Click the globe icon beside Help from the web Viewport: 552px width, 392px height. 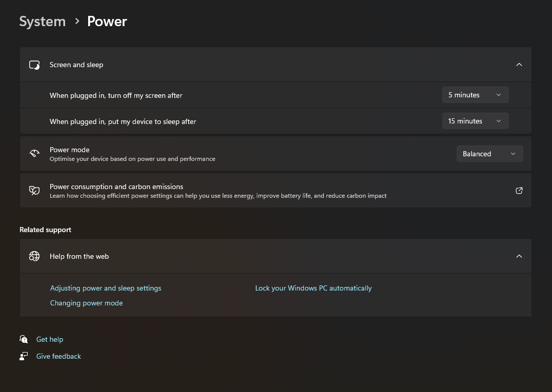[34, 256]
